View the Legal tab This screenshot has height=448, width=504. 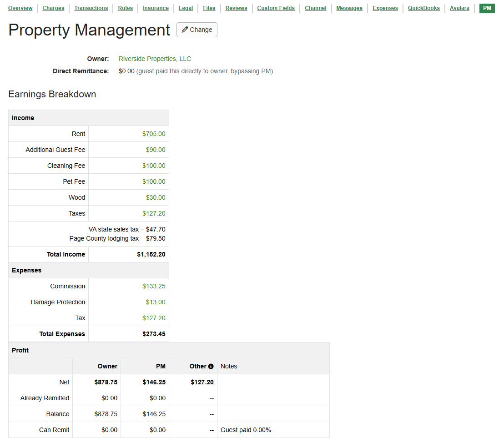(x=186, y=8)
